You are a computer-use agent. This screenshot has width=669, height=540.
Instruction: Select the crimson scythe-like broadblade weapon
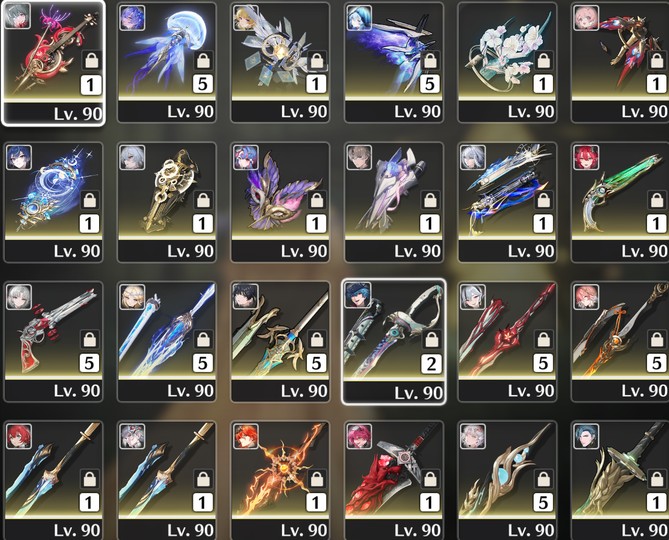click(394, 480)
